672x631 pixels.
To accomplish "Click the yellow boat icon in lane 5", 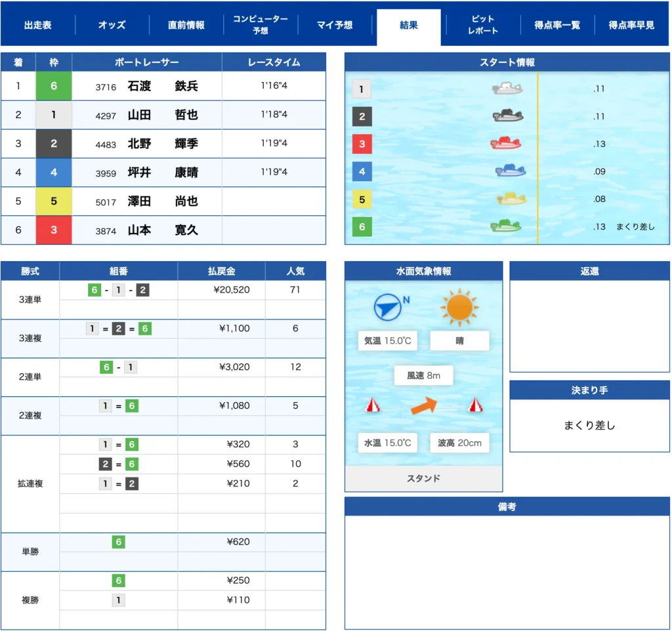I will pos(512,199).
